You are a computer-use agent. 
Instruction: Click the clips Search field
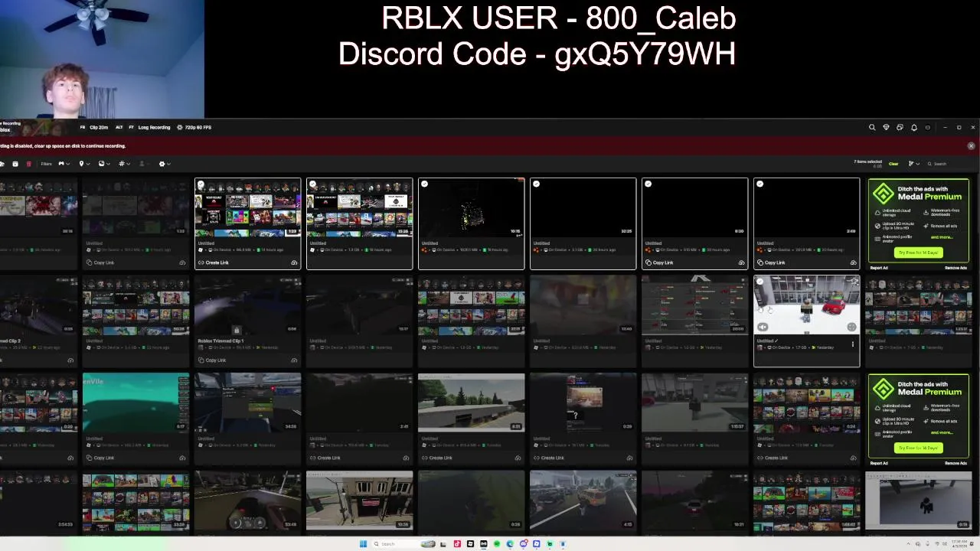949,164
